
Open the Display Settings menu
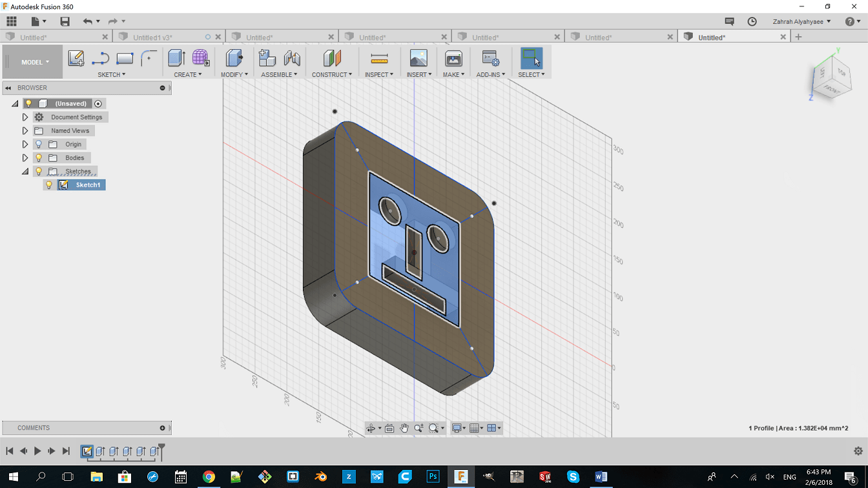pyautogui.click(x=459, y=428)
